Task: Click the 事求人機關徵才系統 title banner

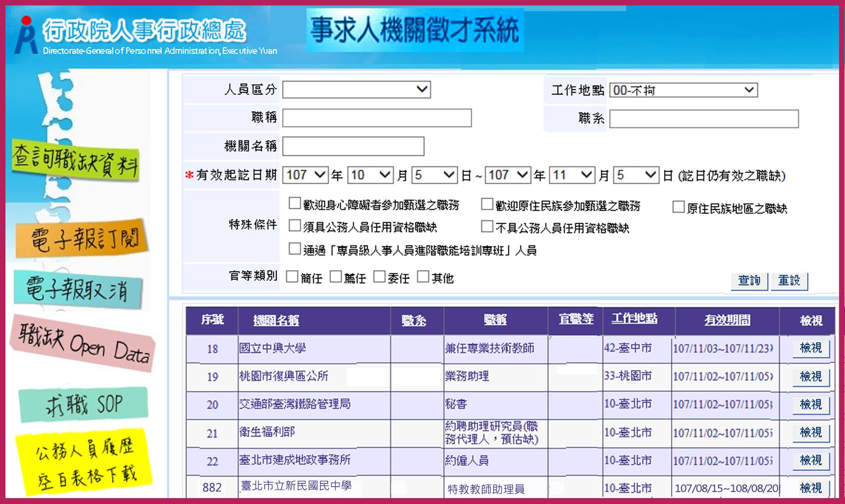Action: tap(415, 30)
